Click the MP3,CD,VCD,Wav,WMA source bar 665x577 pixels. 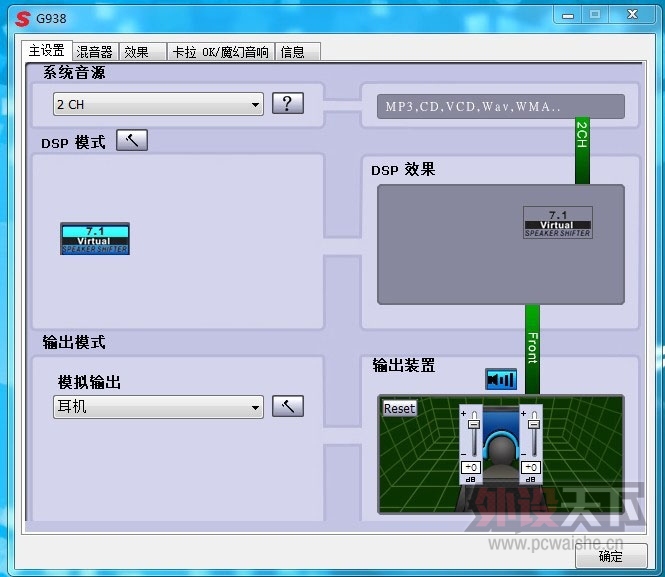tap(500, 106)
